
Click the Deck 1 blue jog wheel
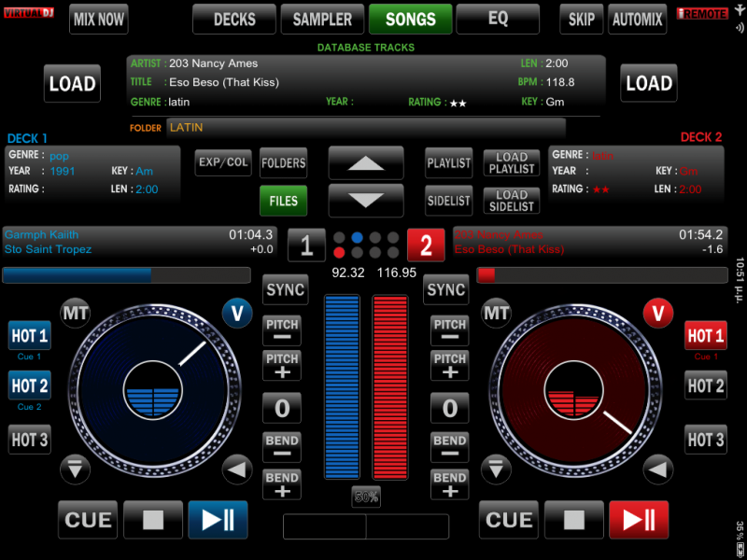[x=154, y=391]
